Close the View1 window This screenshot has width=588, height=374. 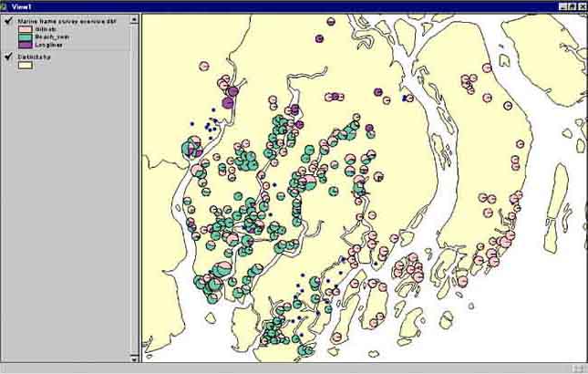click(x=582, y=5)
